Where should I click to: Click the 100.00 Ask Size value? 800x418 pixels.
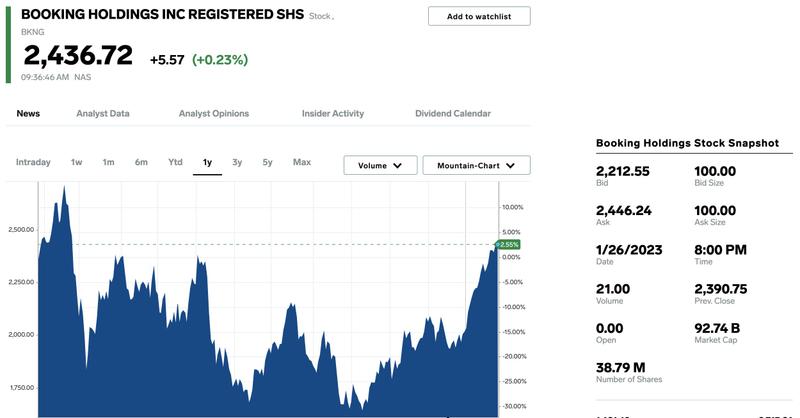point(715,211)
